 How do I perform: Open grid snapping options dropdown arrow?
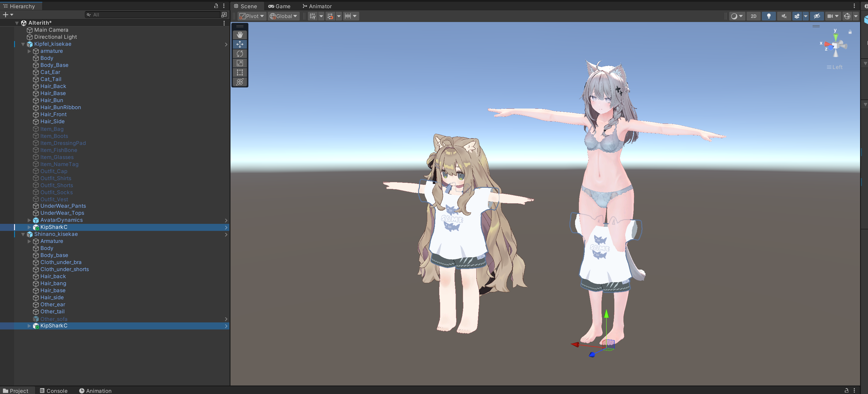coord(339,16)
